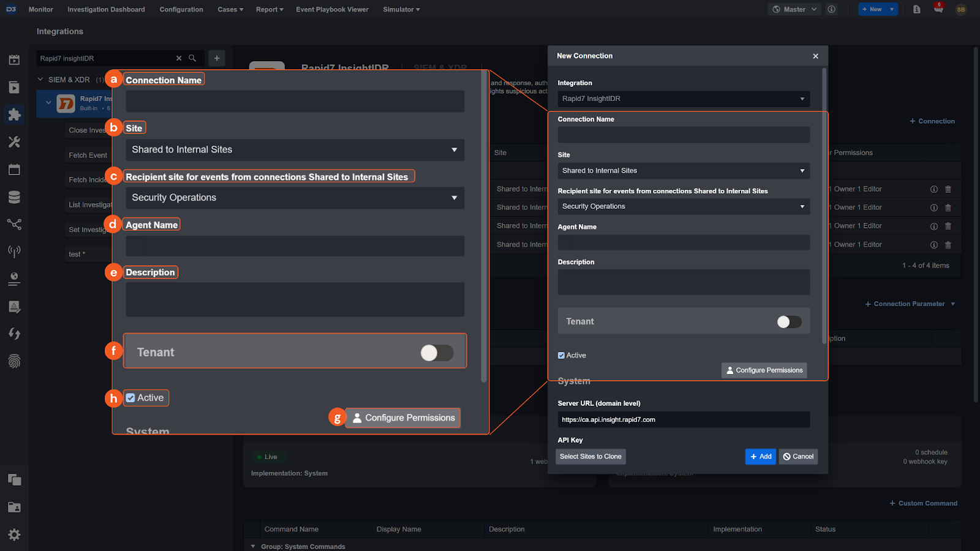Image resolution: width=980 pixels, height=551 pixels.
Task: Open the playbook calendar sidebar icon
Action: pos(14,60)
